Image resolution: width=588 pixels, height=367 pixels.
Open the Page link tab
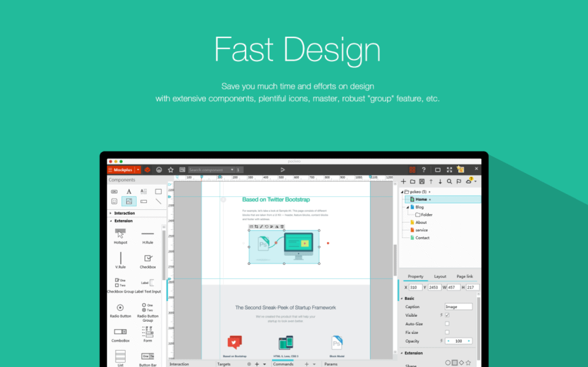click(x=465, y=276)
